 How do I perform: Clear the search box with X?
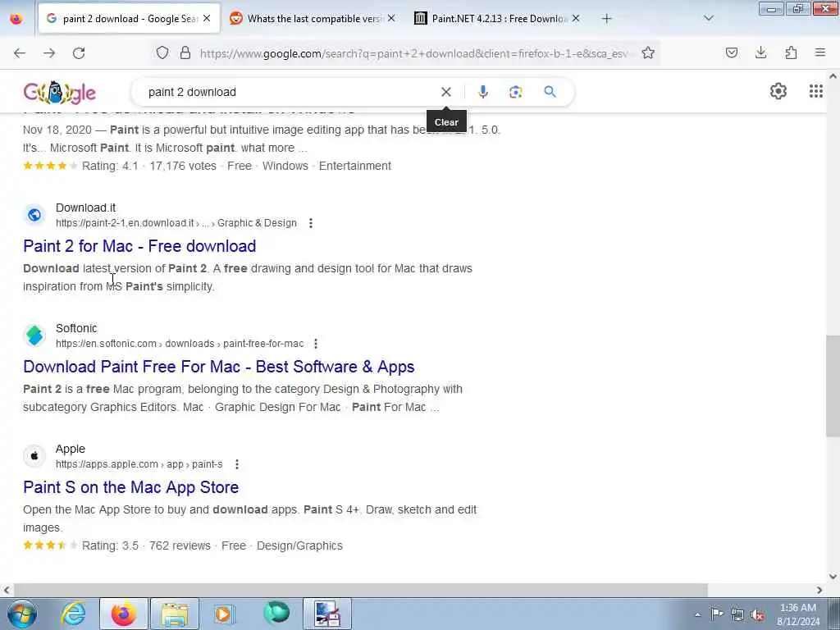click(x=445, y=92)
